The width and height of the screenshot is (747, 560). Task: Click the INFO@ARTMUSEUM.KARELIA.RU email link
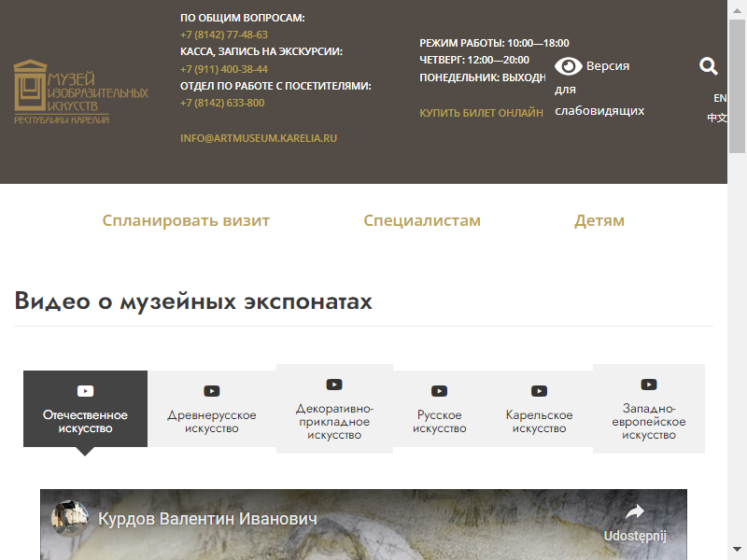click(x=259, y=138)
